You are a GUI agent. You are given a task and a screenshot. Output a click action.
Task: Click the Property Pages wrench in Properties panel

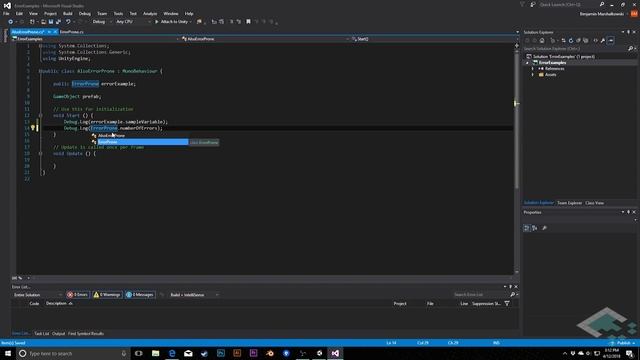pyautogui.click(x=544, y=228)
